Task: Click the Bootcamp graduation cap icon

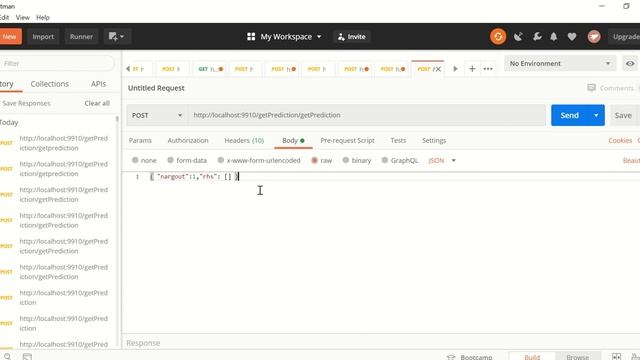Action: click(x=451, y=357)
